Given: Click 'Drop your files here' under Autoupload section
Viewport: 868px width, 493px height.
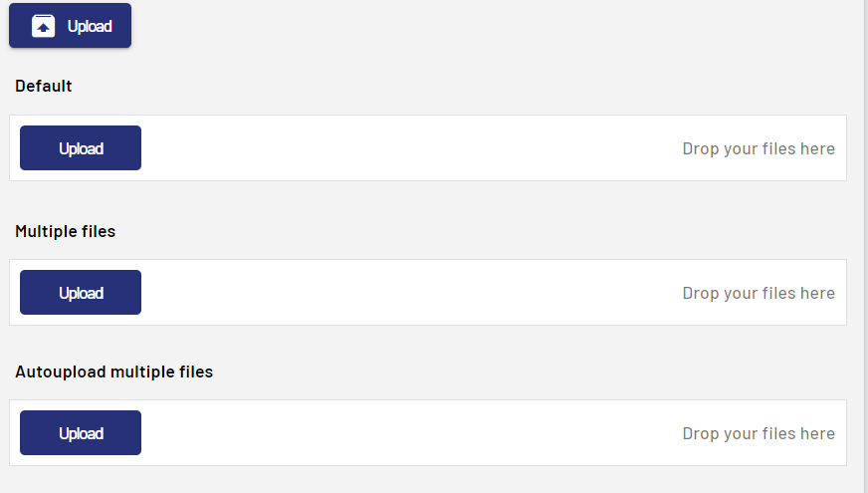Looking at the screenshot, I should tap(759, 433).
